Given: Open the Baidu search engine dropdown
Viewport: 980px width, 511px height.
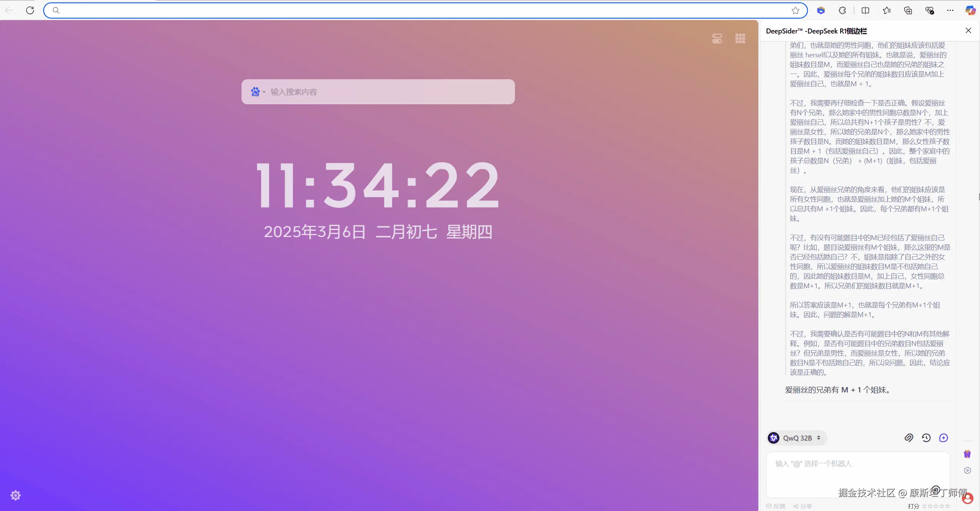Looking at the screenshot, I should 259,92.
